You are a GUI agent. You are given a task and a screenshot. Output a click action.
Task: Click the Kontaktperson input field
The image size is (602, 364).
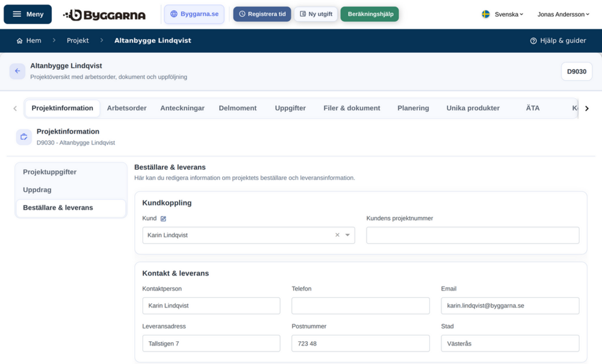click(x=211, y=306)
